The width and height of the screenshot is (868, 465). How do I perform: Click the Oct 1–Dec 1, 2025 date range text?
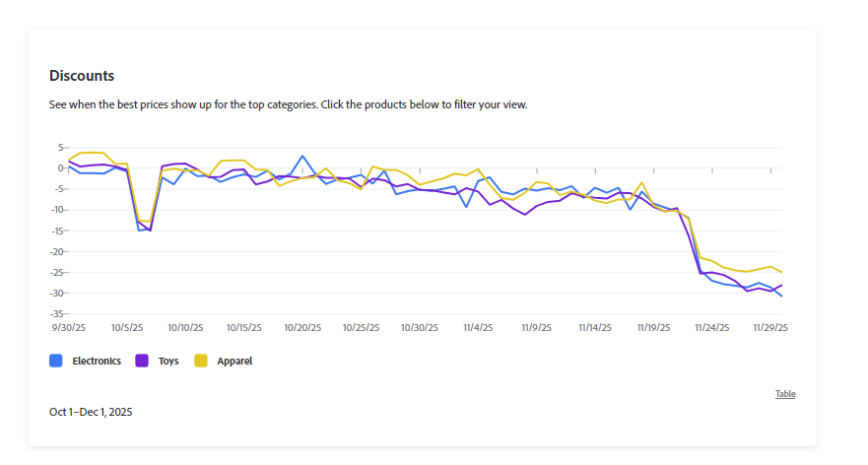pos(91,412)
